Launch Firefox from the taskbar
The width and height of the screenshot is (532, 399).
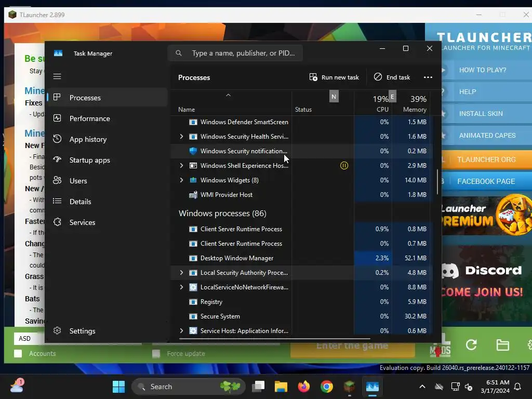tap(303, 387)
